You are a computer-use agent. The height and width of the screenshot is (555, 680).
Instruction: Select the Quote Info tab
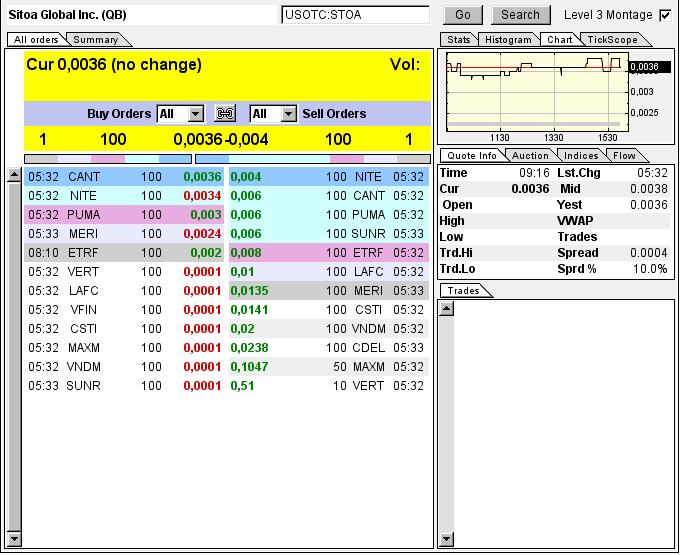pyautogui.click(x=472, y=156)
